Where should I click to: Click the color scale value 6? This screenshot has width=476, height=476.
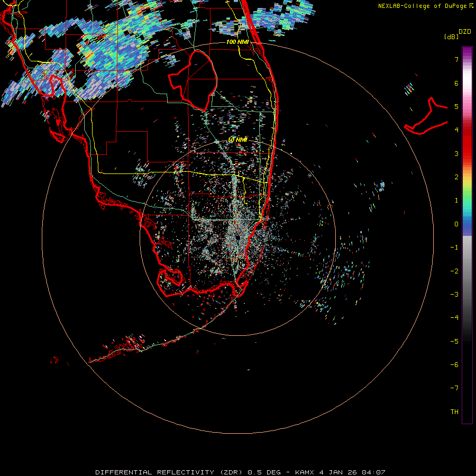point(456,83)
